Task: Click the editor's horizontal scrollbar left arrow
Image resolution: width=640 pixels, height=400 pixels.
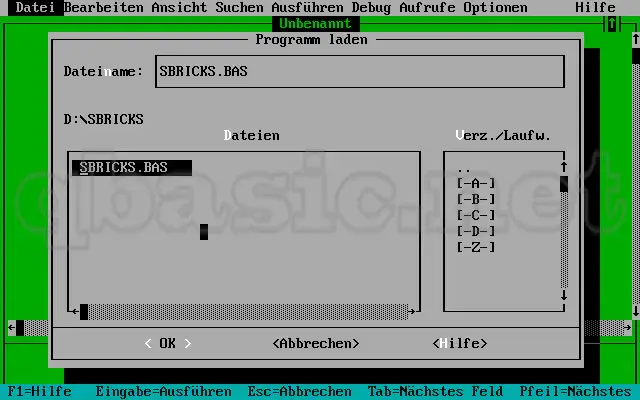Action: click(12, 328)
